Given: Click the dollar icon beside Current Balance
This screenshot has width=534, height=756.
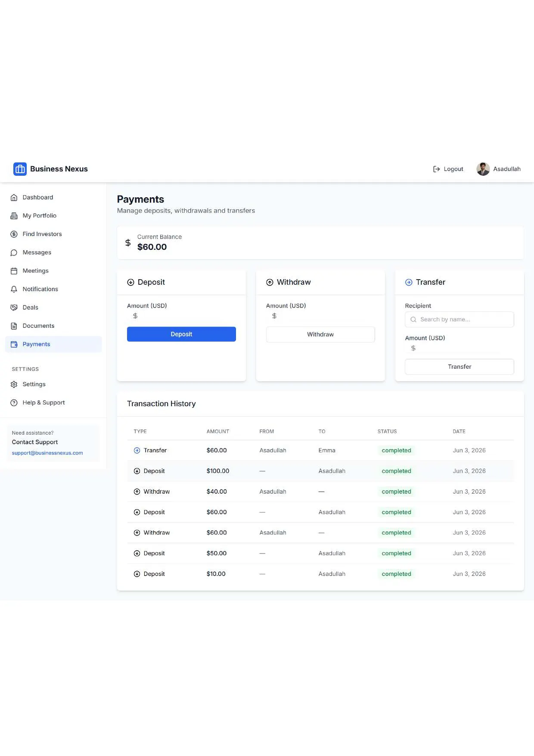Looking at the screenshot, I should [128, 243].
